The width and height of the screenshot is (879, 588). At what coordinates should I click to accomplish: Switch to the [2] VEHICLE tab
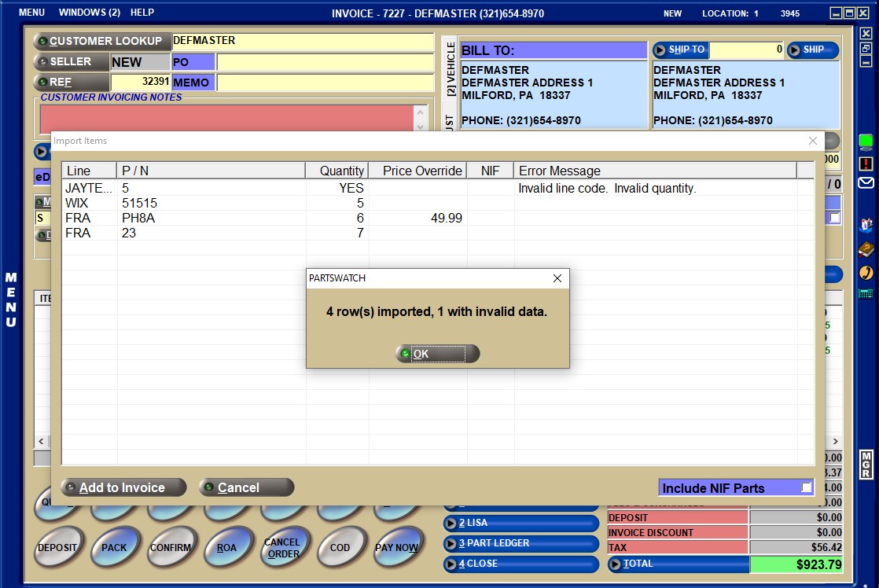click(451, 69)
